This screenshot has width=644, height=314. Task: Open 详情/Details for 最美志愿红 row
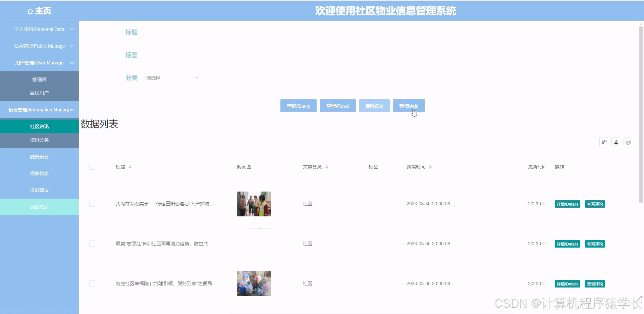coord(568,244)
